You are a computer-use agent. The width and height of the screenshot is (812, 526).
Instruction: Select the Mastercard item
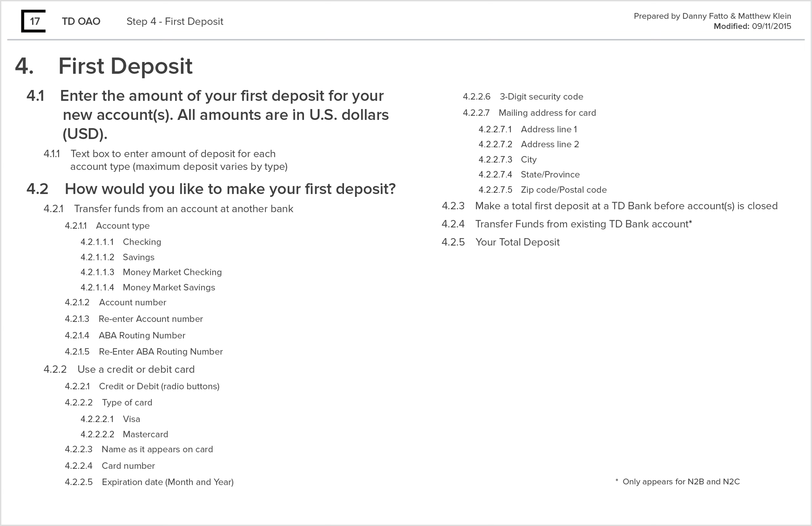(145, 434)
